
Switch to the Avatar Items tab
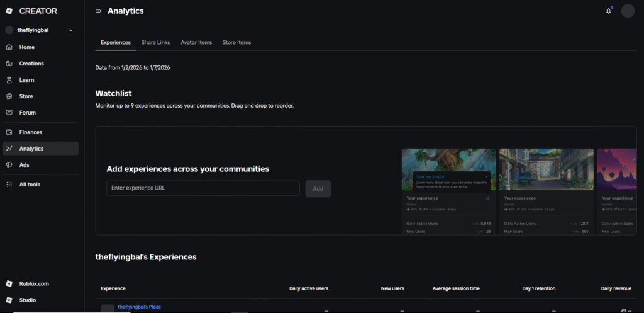click(x=196, y=42)
